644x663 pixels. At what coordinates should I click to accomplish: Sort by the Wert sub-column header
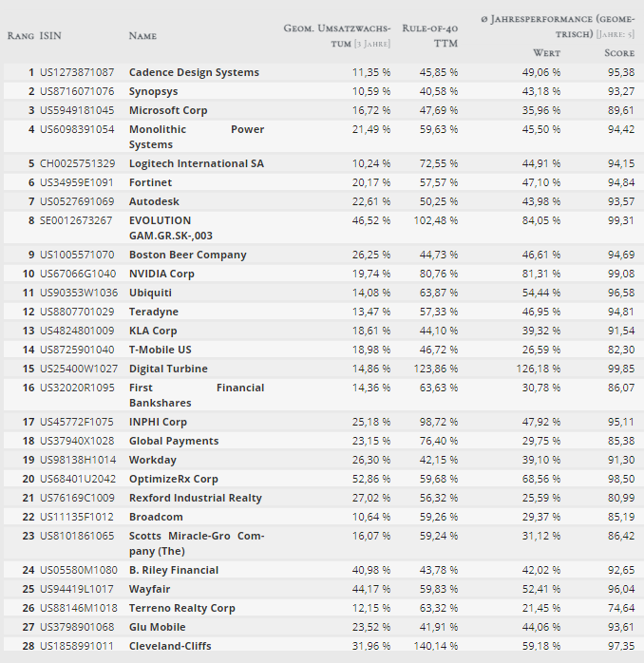(x=547, y=53)
